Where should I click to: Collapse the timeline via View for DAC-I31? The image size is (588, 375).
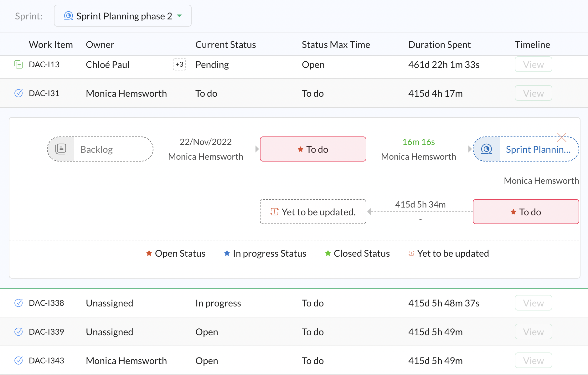(533, 93)
